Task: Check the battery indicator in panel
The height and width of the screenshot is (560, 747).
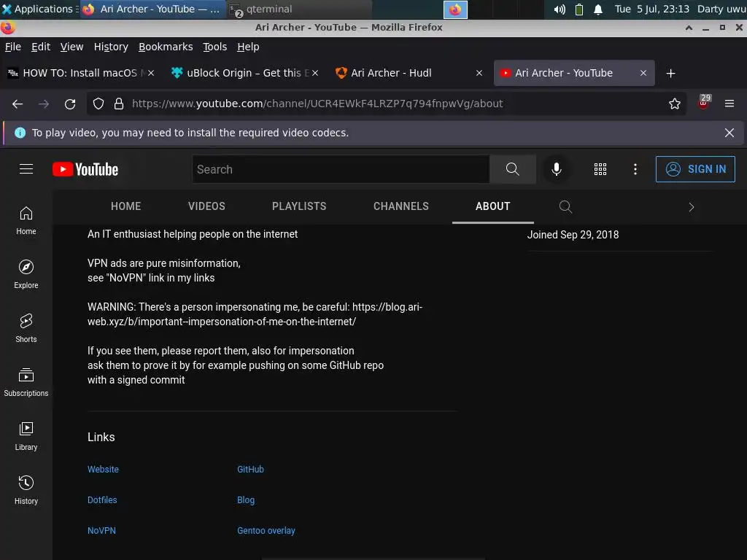Action: [578, 9]
